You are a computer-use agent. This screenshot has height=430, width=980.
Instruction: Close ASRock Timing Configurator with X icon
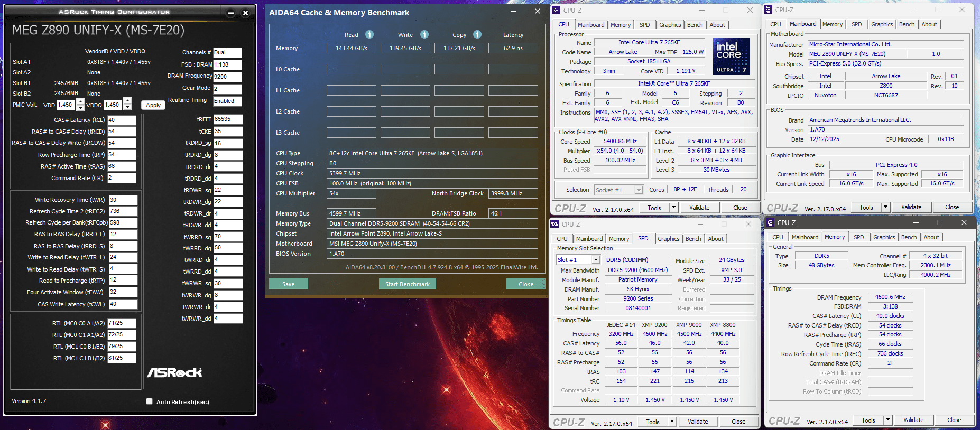pyautogui.click(x=245, y=13)
